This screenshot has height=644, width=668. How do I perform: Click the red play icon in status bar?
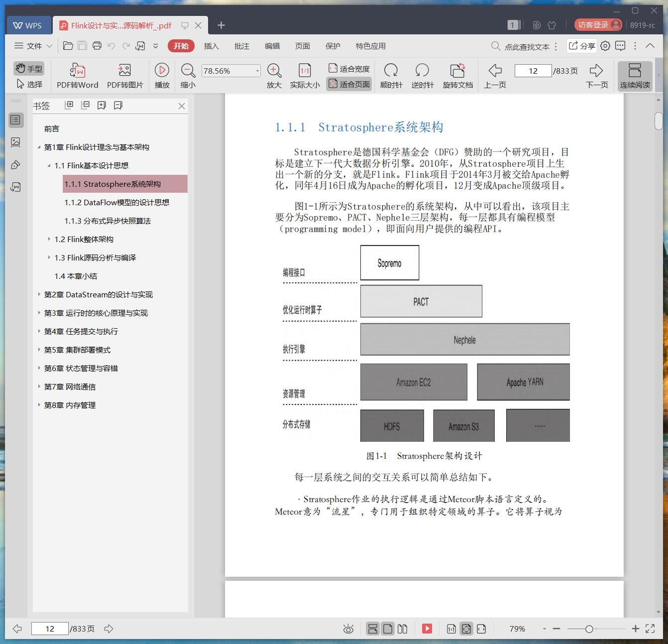[x=427, y=629]
